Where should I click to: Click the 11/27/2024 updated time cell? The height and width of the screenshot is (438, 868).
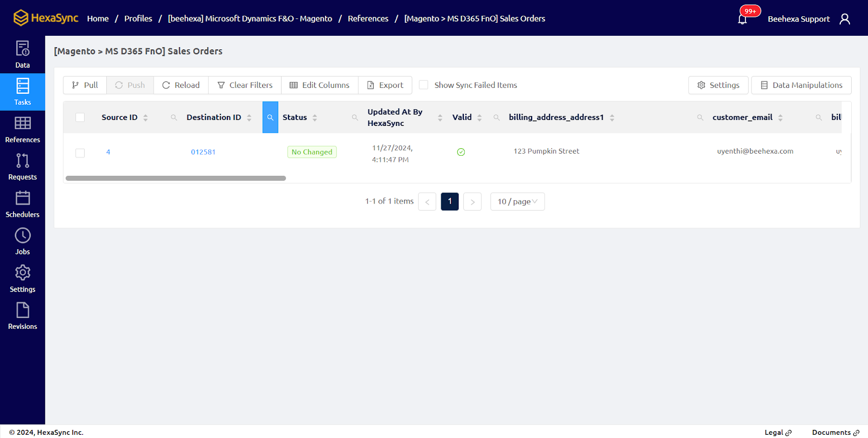pos(392,154)
